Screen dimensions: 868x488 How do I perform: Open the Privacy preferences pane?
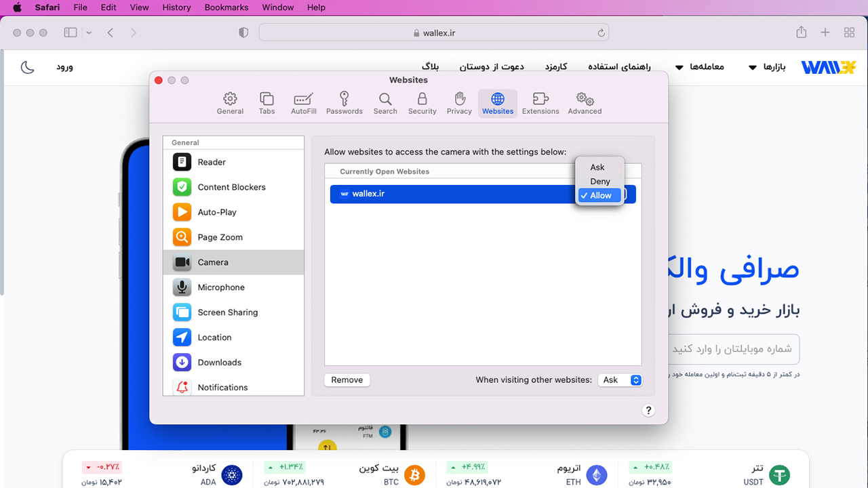point(459,103)
